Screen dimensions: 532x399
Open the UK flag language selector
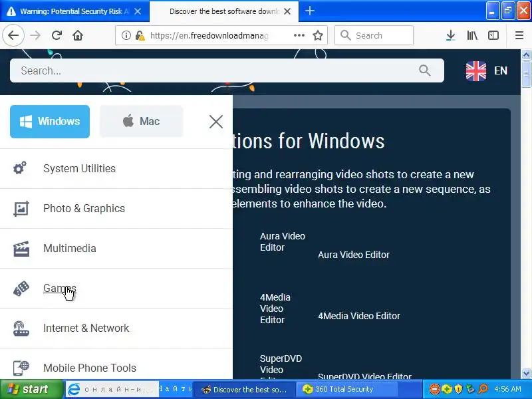tap(487, 71)
